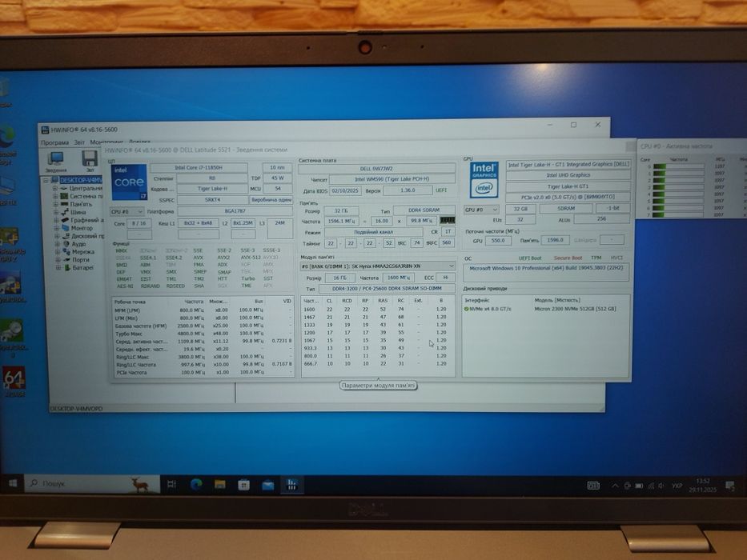Open File Explorer from the taskbar
The width and height of the screenshot is (747, 560).
pos(219,485)
